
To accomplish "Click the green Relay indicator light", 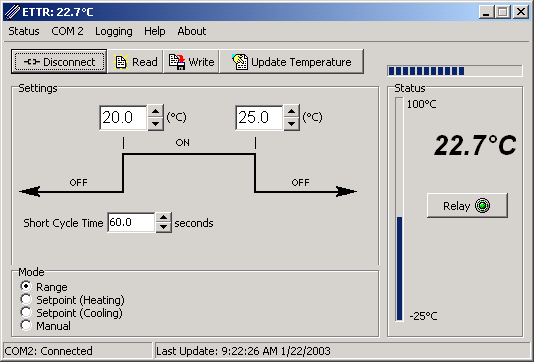I will [x=483, y=206].
